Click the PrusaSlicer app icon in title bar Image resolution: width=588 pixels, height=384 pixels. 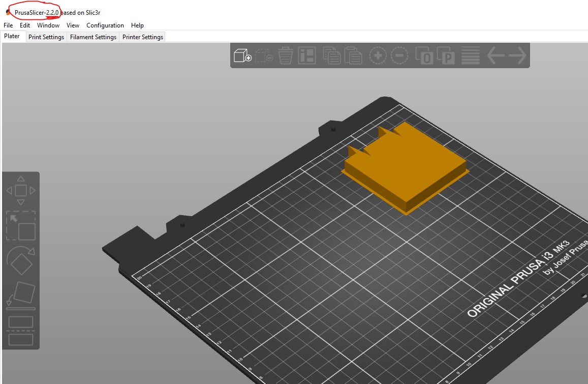(9, 12)
